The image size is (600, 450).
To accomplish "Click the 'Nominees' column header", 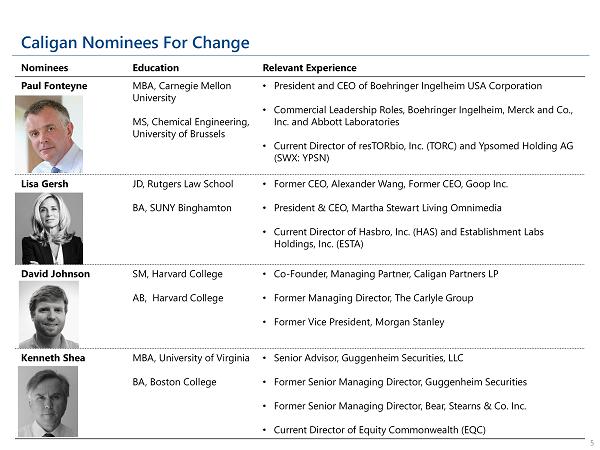I will point(44,68).
